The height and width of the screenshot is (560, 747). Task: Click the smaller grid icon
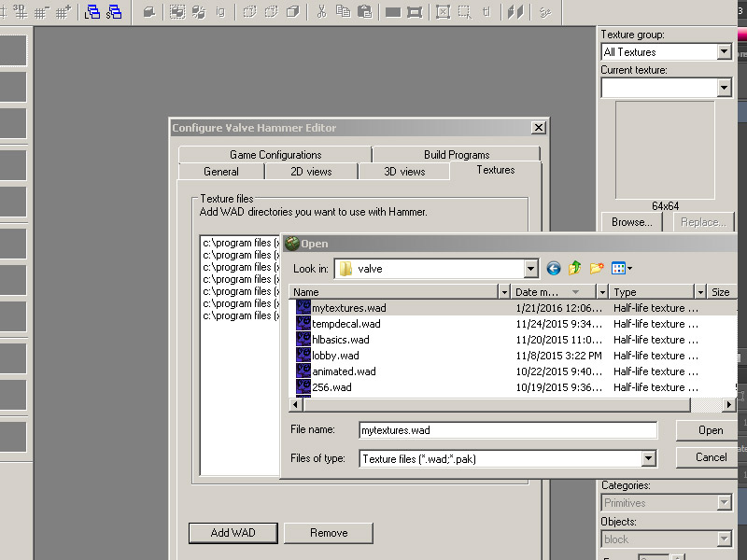click(x=41, y=11)
